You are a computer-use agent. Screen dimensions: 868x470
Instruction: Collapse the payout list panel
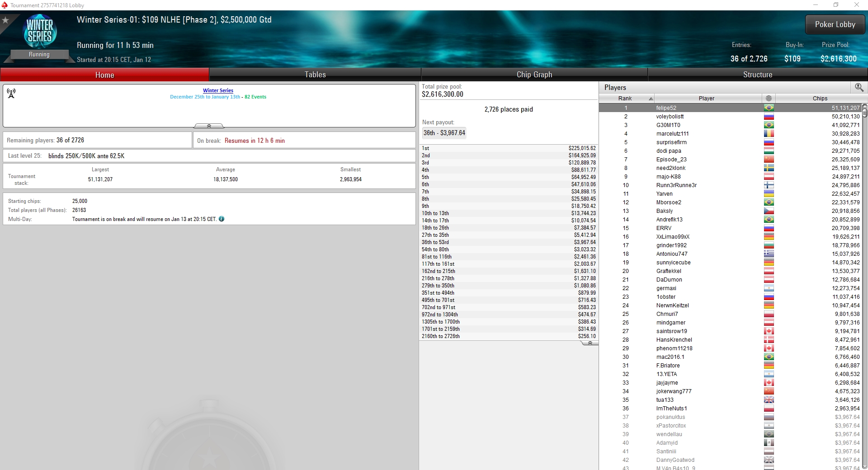[x=590, y=343]
